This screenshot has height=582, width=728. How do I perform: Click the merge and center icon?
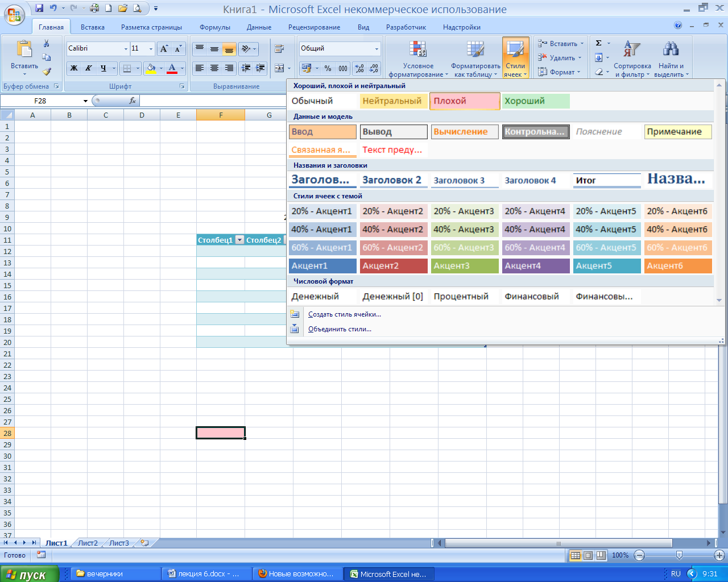[279, 68]
